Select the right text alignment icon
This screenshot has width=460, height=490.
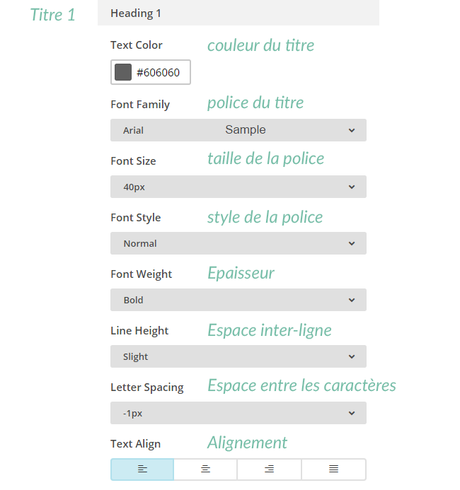tap(269, 469)
